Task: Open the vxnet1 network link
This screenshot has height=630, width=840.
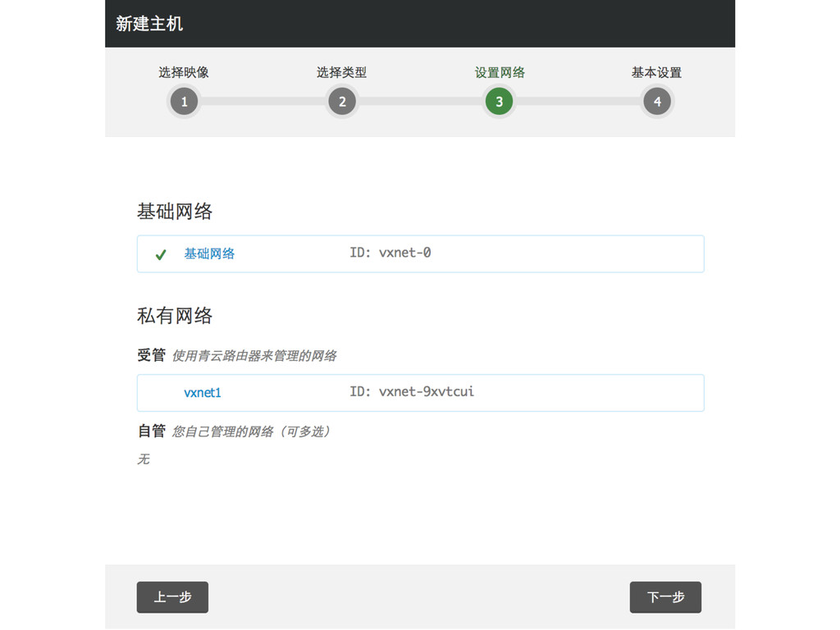Action: [203, 393]
